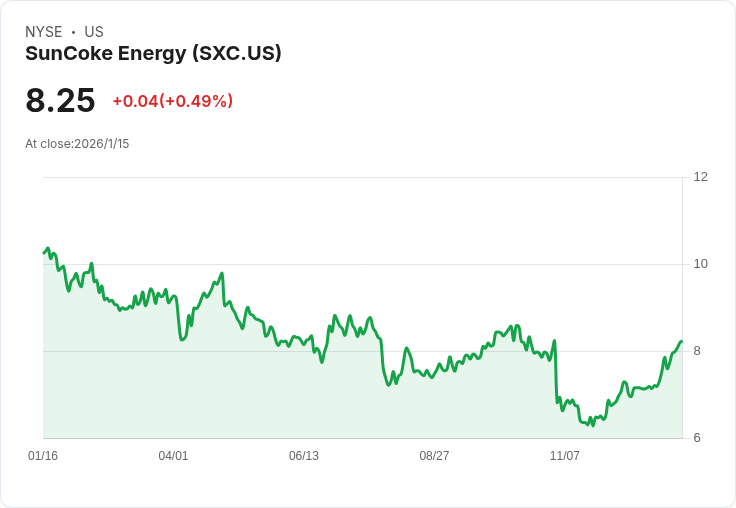This screenshot has height=508, width=736.
Task: Click the 8 label on the price axis
Action: coord(697,351)
